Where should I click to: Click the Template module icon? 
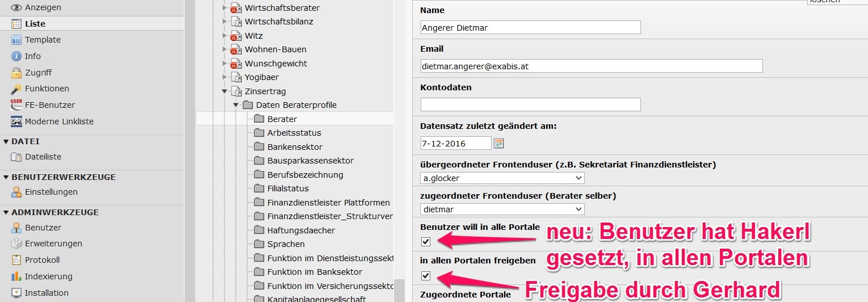[16, 40]
